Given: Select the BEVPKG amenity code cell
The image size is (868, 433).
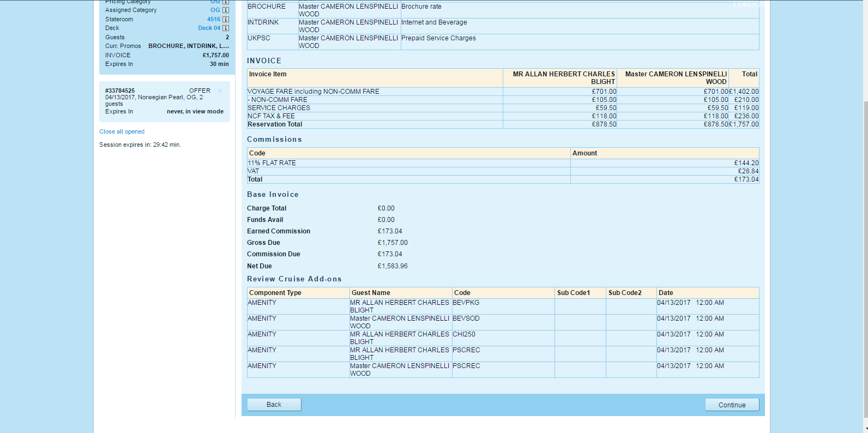Looking at the screenshot, I should [466, 303].
